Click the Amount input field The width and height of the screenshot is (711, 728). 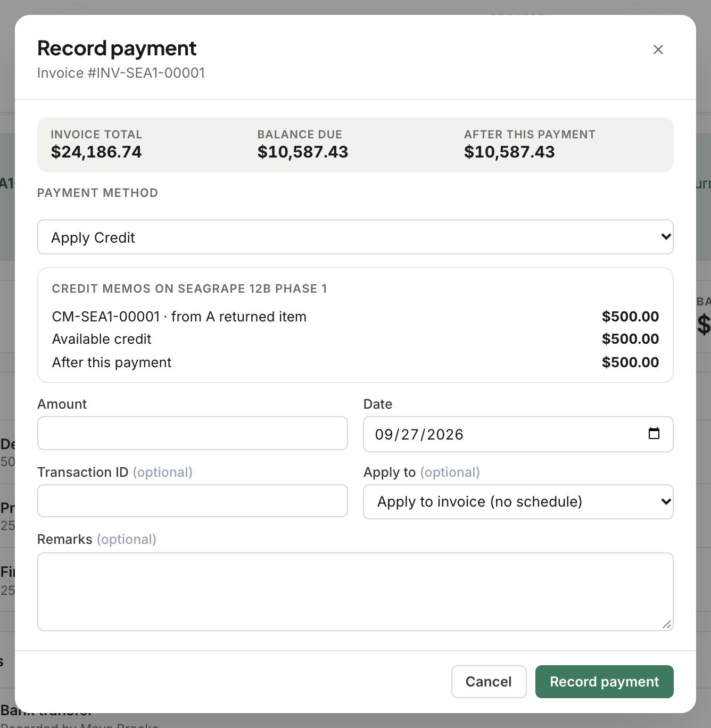192,433
